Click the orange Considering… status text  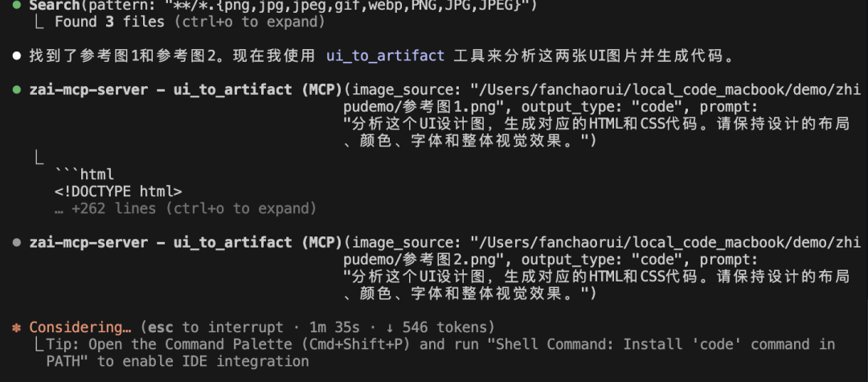tap(80, 327)
